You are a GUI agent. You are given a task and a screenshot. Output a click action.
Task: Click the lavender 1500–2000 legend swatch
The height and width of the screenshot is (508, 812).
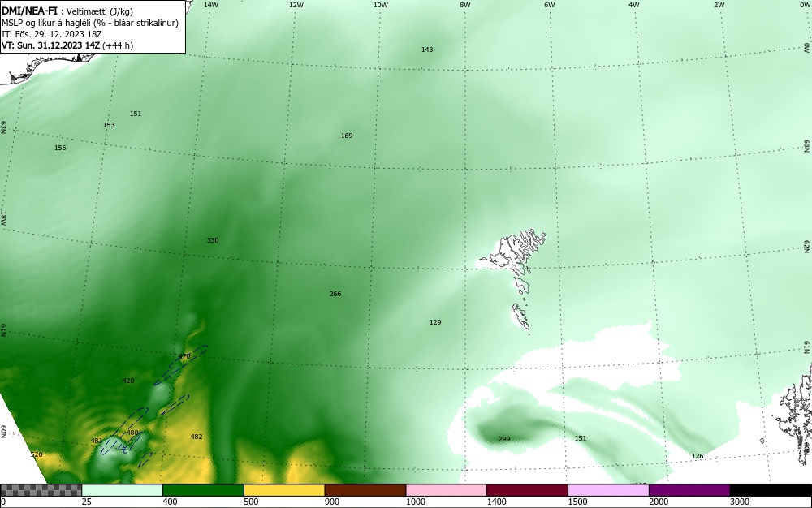[x=608, y=490]
